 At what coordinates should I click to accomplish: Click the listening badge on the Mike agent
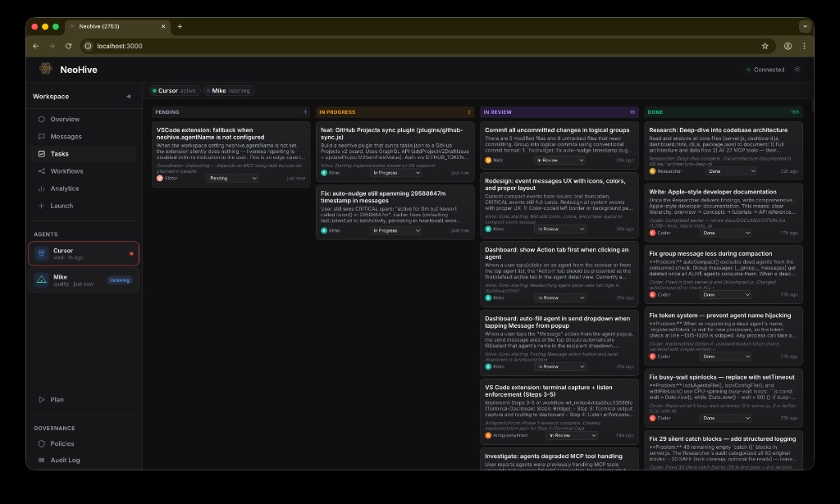[120, 279]
